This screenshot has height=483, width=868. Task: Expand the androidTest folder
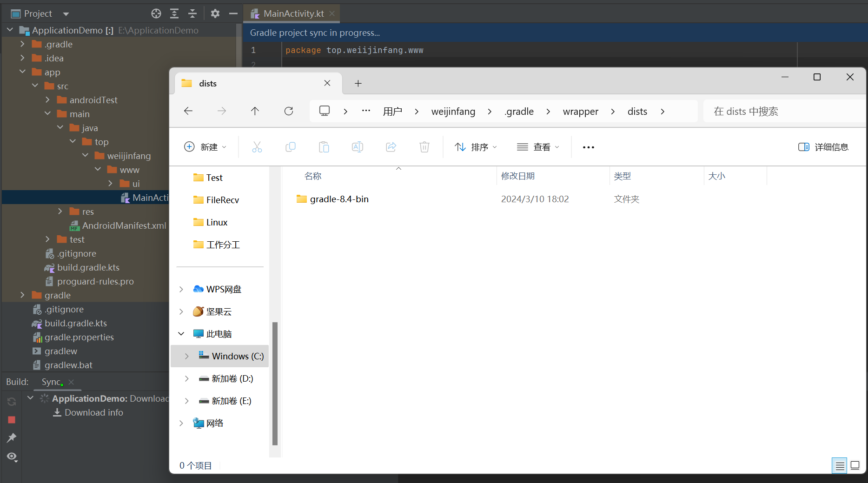47,100
